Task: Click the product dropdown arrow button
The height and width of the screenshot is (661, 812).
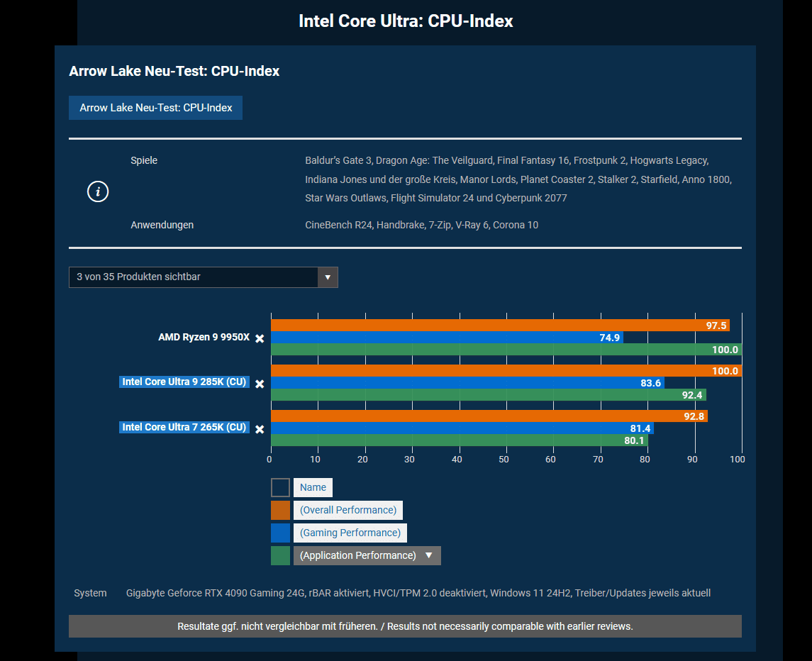Action: click(x=328, y=277)
